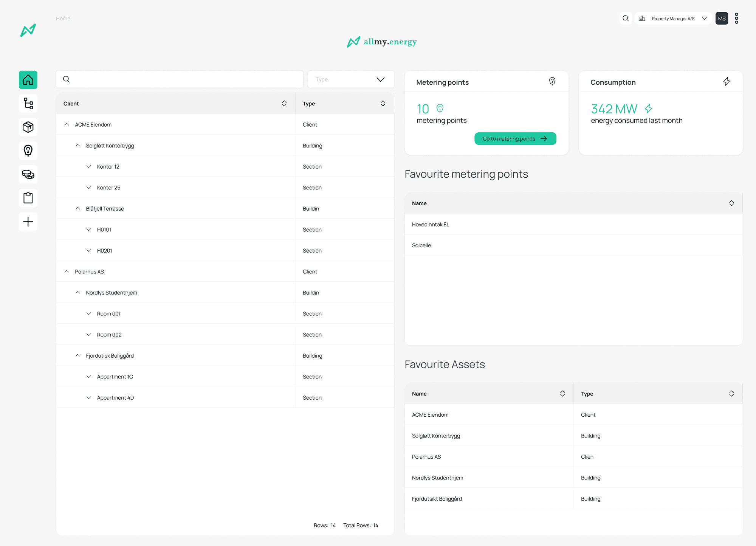Expand the Kontor 25 row
Screen dimensions: 756x546
coord(89,188)
